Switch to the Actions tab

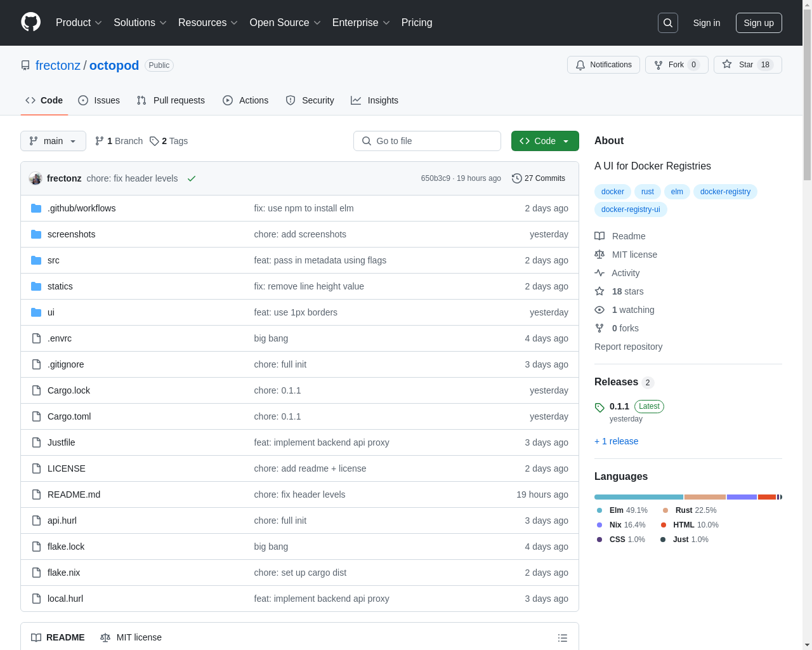point(246,100)
